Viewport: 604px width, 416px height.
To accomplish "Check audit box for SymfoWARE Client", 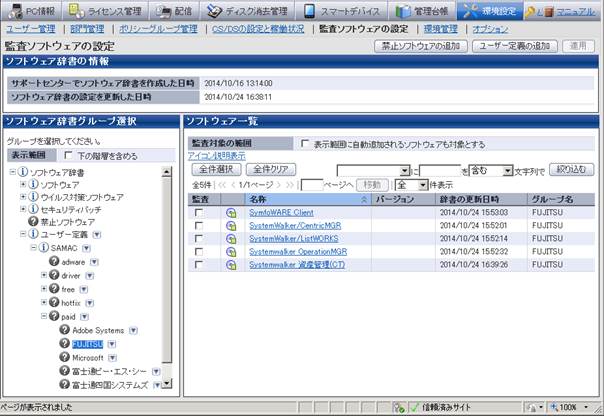I will coord(199,213).
